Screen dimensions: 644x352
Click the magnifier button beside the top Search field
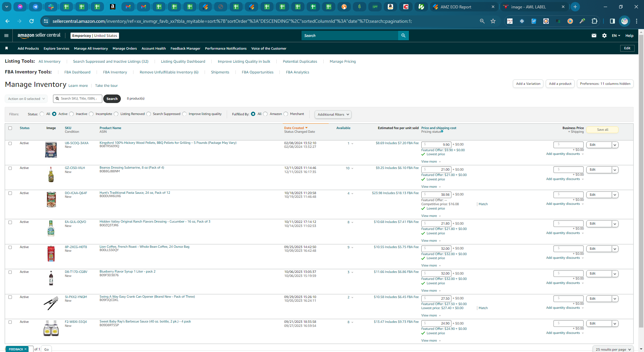[x=403, y=36]
